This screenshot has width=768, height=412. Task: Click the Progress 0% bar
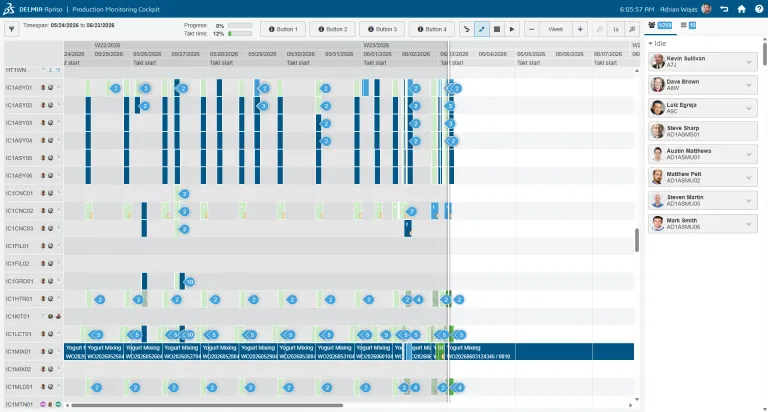pos(240,25)
